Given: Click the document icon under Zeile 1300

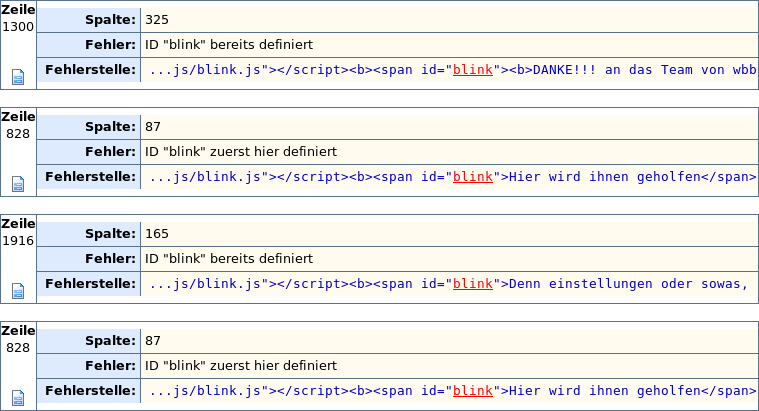Looking at the screenshot, I should click(18, 76).
